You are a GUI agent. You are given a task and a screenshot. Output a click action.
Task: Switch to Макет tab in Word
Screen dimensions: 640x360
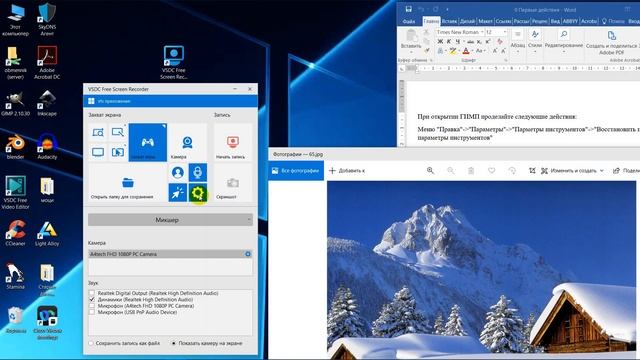point(485,21)
